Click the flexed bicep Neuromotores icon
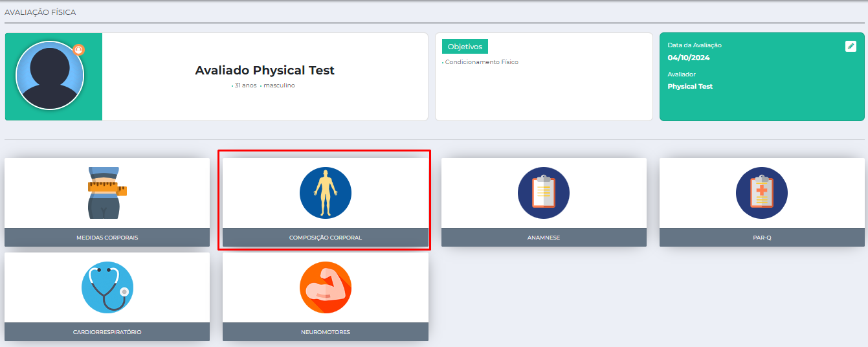This screenshot has height=347, width=868. [326, 287]
